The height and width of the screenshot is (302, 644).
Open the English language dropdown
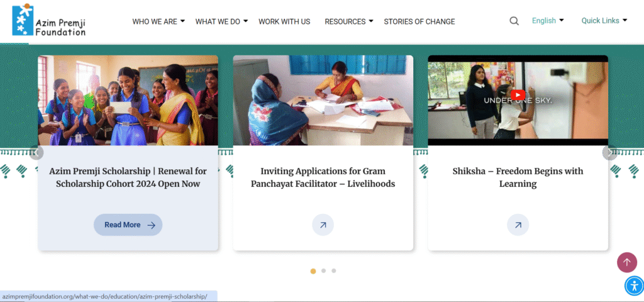548,21
